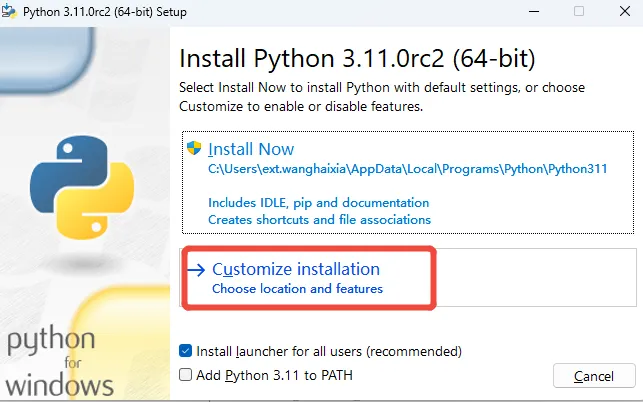
Task: Click 'Creates shortcuts and file associations' text
Action: (319, 219)
